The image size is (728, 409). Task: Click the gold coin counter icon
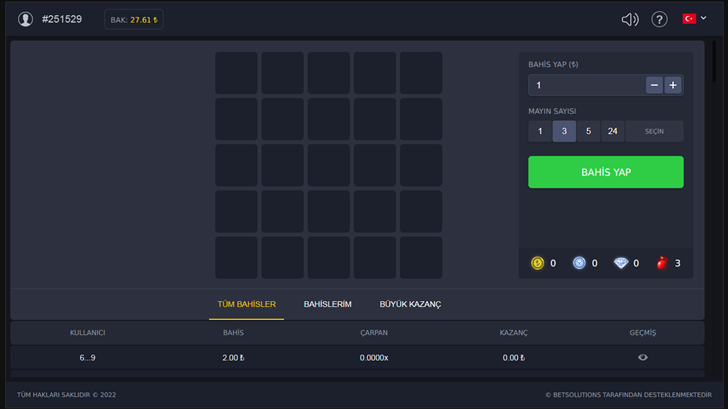click(537, 263)
